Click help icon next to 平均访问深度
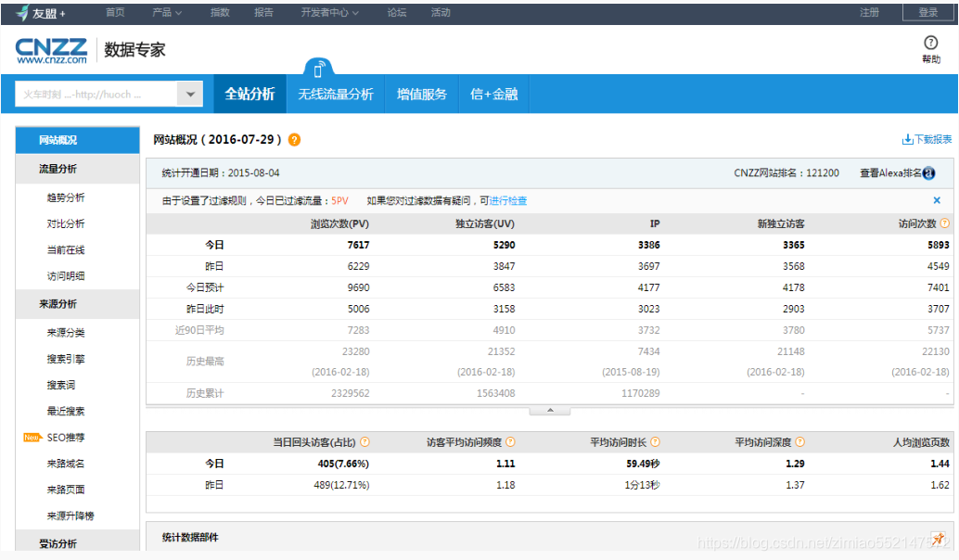 click(x=800, y=442)
